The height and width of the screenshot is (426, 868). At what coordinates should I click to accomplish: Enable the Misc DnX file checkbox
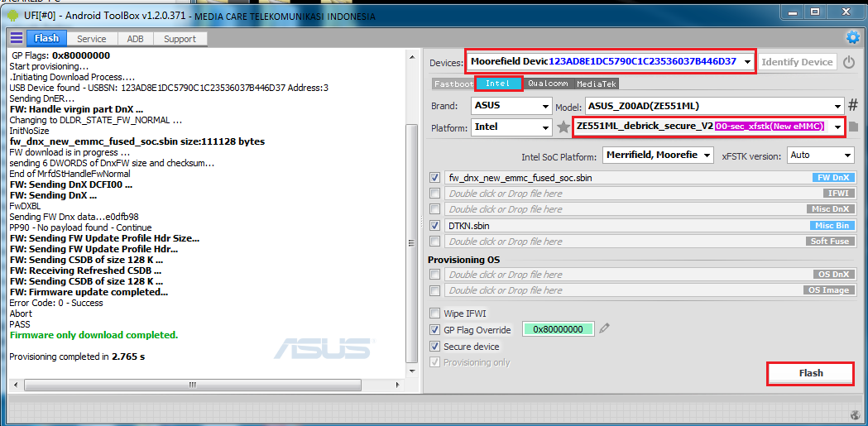tap(435, 209)
